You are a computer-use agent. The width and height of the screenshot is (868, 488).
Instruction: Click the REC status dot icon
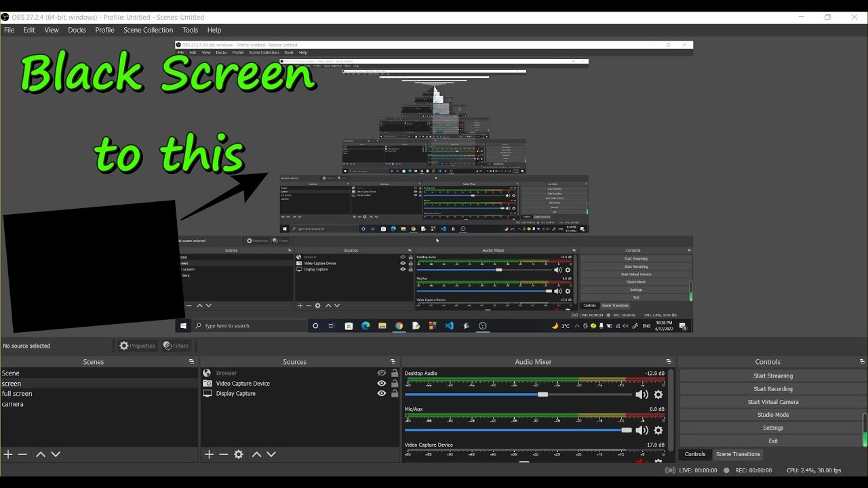(x=726, y=470)
